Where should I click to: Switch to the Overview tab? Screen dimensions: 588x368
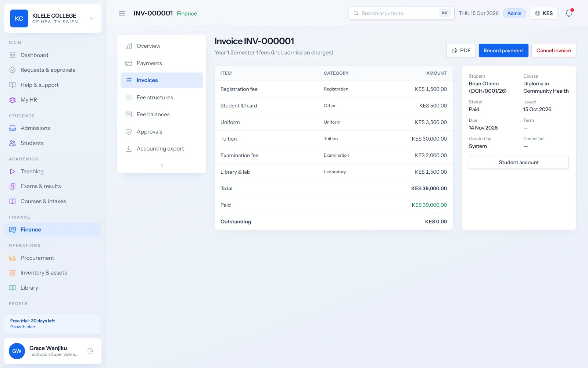point(162,46)
